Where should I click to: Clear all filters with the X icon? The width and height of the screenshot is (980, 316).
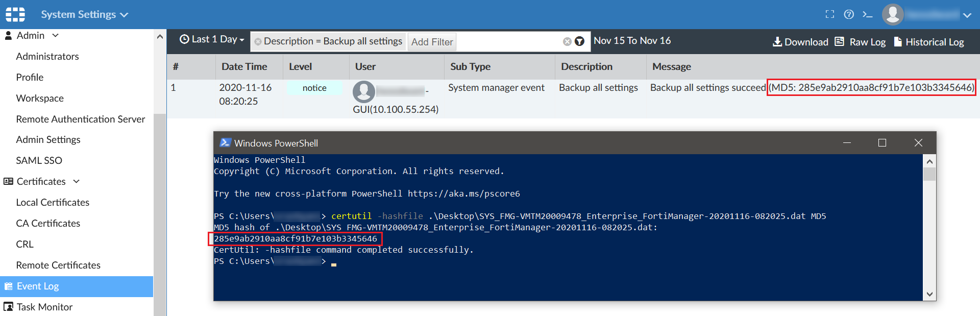pos(567,41)
